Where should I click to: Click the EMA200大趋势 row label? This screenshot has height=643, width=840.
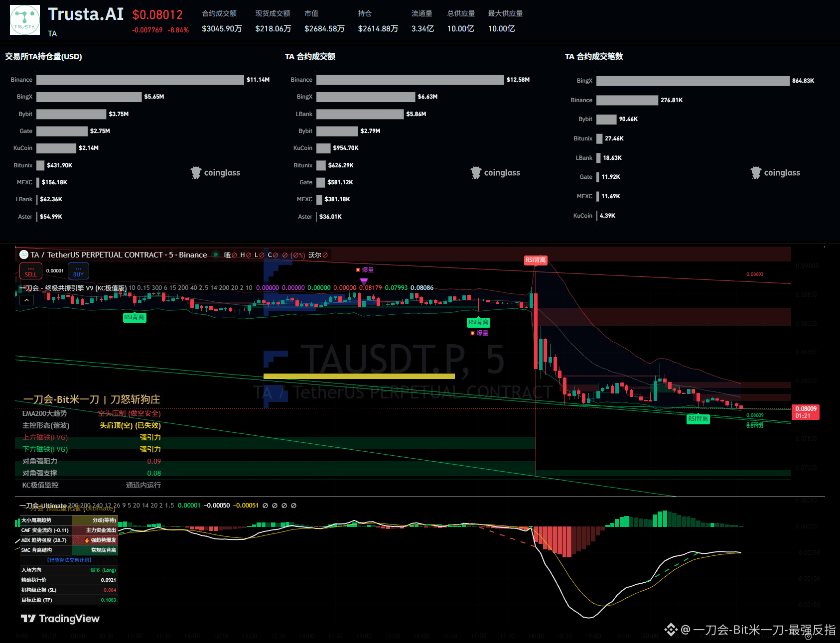pyautogui.click(x=45, y=413)
